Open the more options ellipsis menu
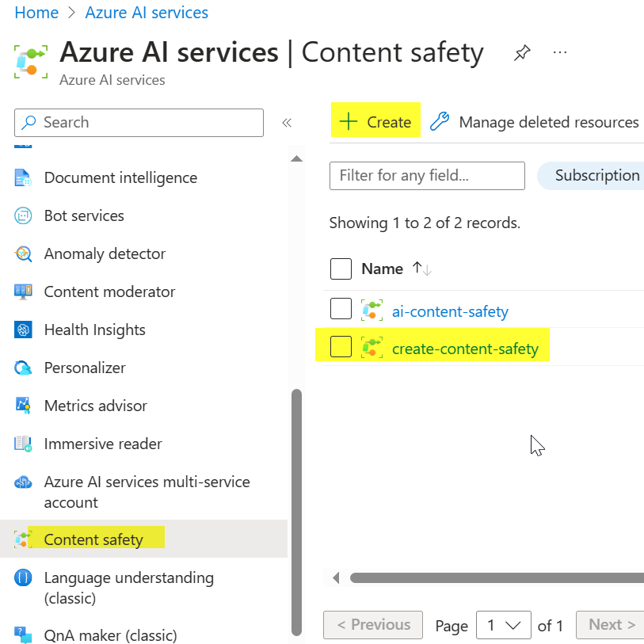Viewport: 644px width, 644px height. click(560, 52)
